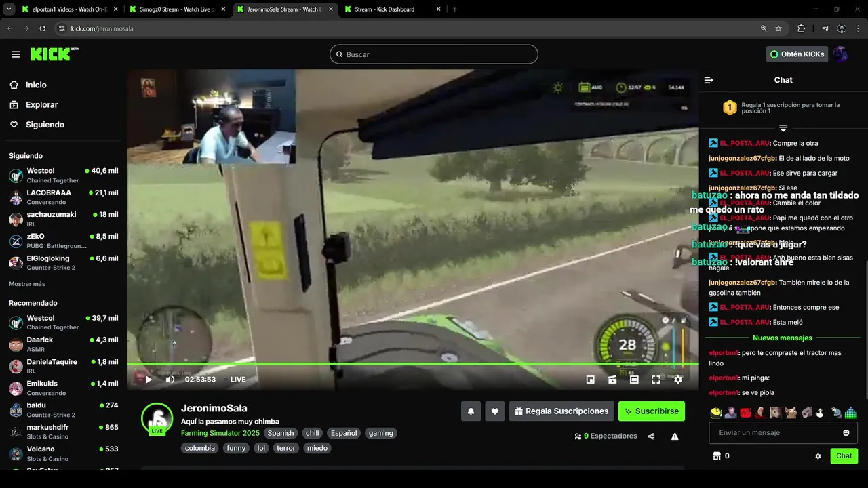The image size is (868, 488).
Task: Open chat shop points icon
Action: click(x=716, y=456)
